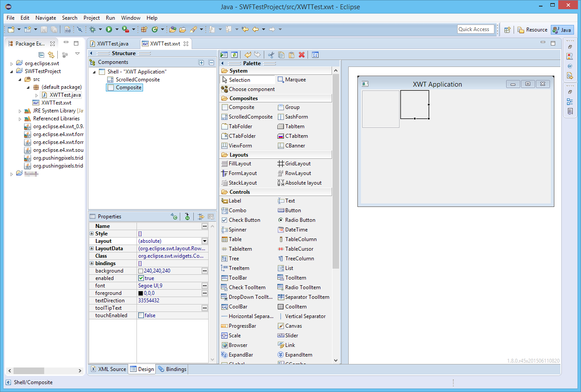Click the toolTipText property ellipsis button
581x392 pixels.
tap(204, 308)
